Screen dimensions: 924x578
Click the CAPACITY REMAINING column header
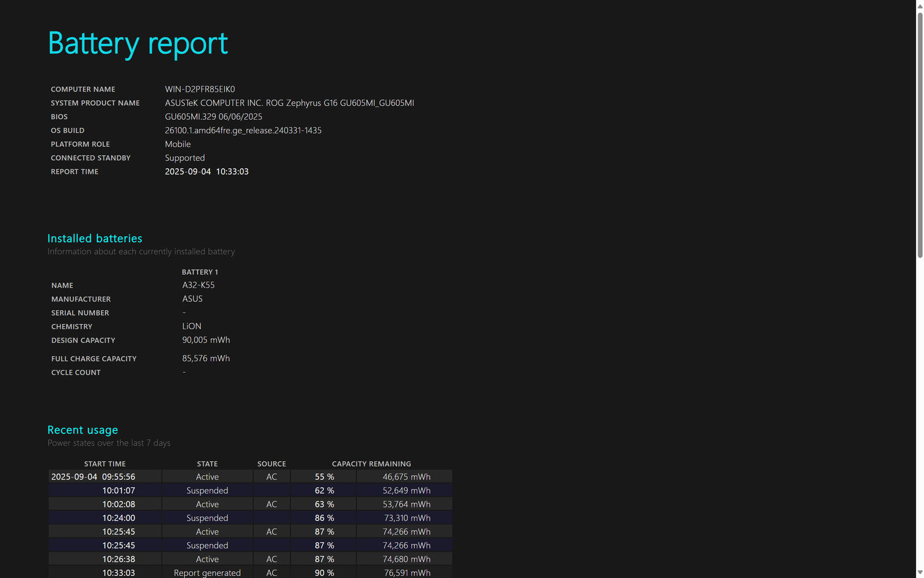[x=371, y=464]
